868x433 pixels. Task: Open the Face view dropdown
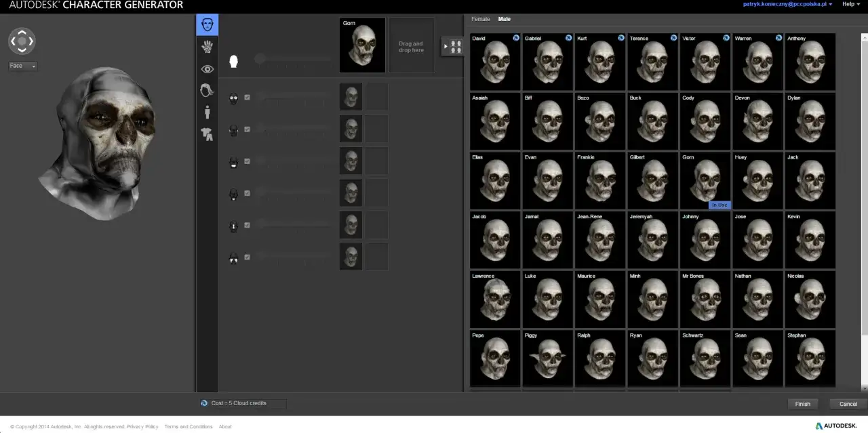(x=22, y=66)
